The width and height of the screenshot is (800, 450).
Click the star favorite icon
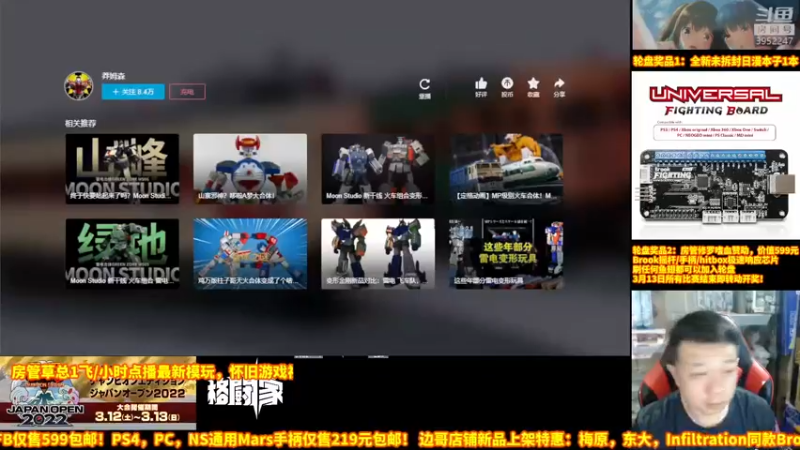point(533,83)
